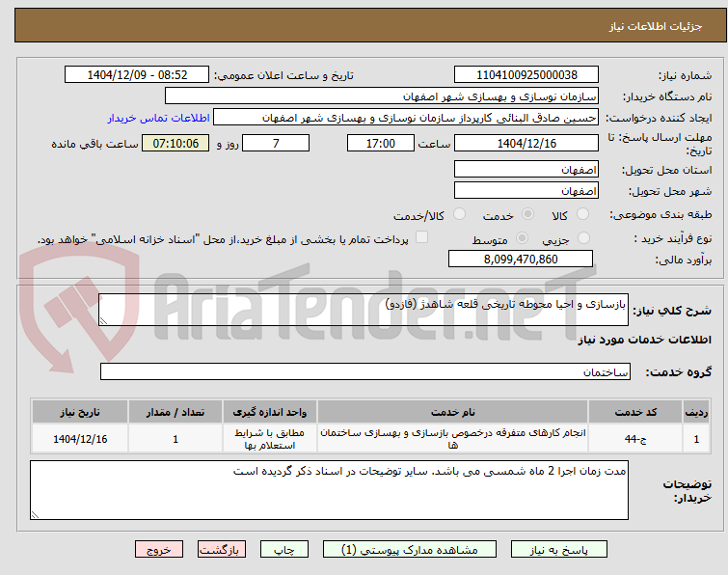
Task: Click the unit cell 'مطابق با شرایط استعلام بها'
Action: click(270, 439)
